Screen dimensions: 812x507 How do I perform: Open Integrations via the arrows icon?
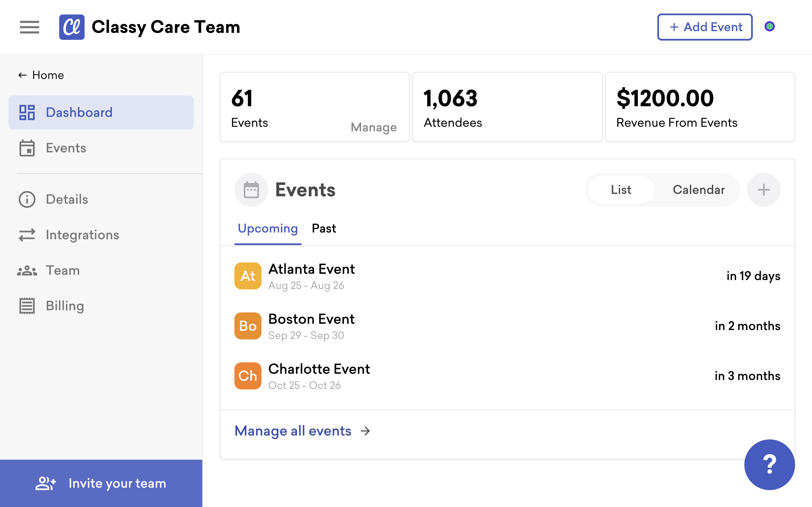pyautogui.click(x=27, y=235)
